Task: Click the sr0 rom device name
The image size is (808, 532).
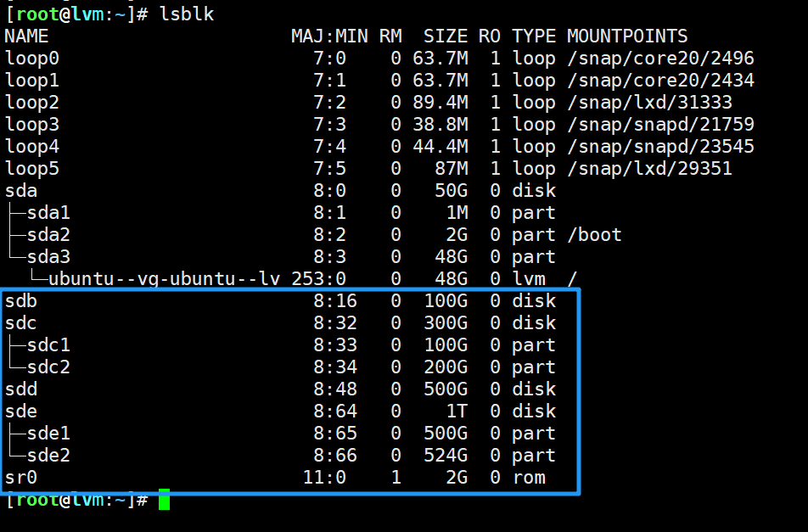Action: 21,478
